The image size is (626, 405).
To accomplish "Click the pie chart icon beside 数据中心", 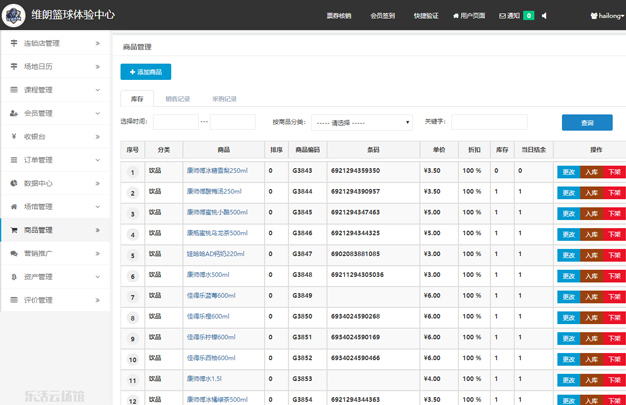I will [x=14, y=183].
